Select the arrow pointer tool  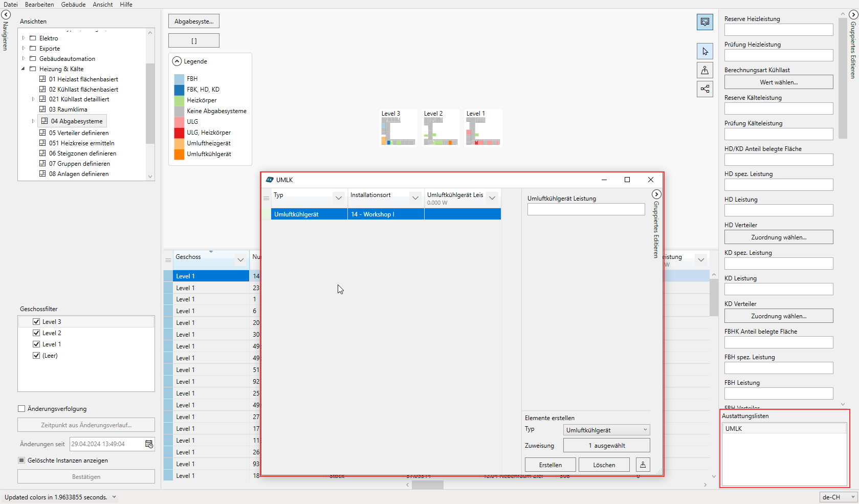(x=704, y=51)
